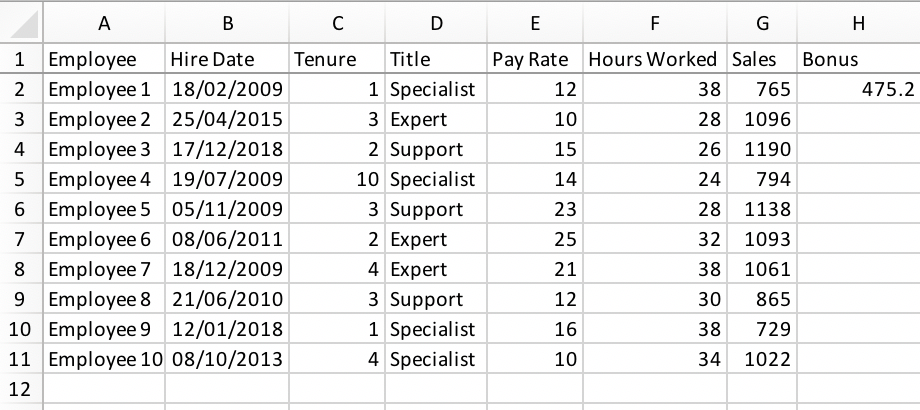Click the Bonus header cell
Viewport: 920px width, 410px height.
[x=858, y=59]
